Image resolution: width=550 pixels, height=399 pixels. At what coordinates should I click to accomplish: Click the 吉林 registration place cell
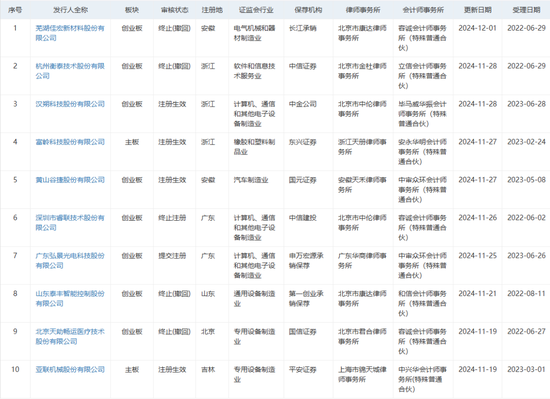pyautogui.click(x=208, y=370)
